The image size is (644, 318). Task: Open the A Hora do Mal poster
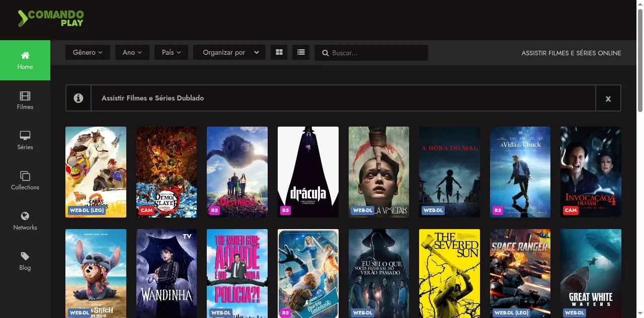tap(449, 172)
